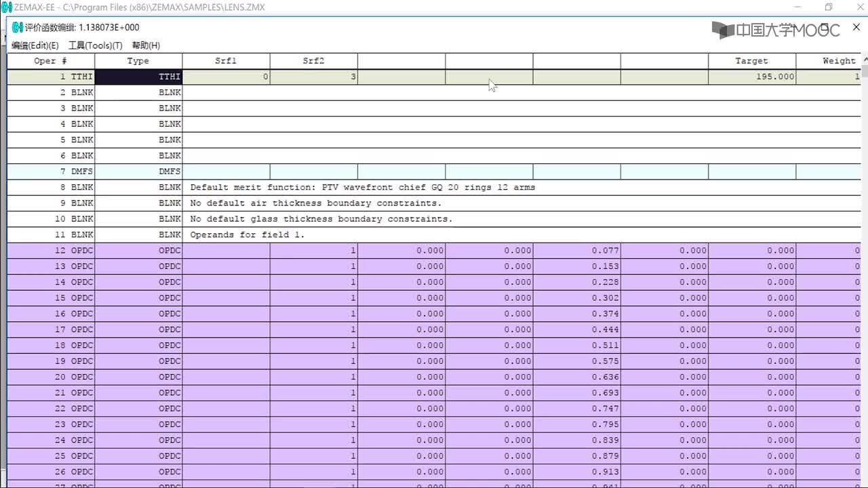The image size is (868, 488).
Task: Select the TTHI type cell in row 1
Action: click(x=138, y=77)
